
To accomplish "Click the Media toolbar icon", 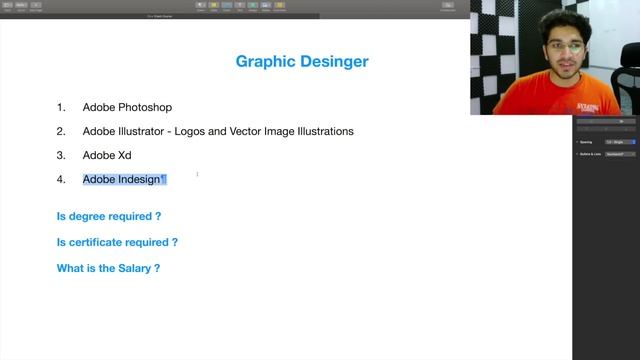I will (x=266, y=5).
